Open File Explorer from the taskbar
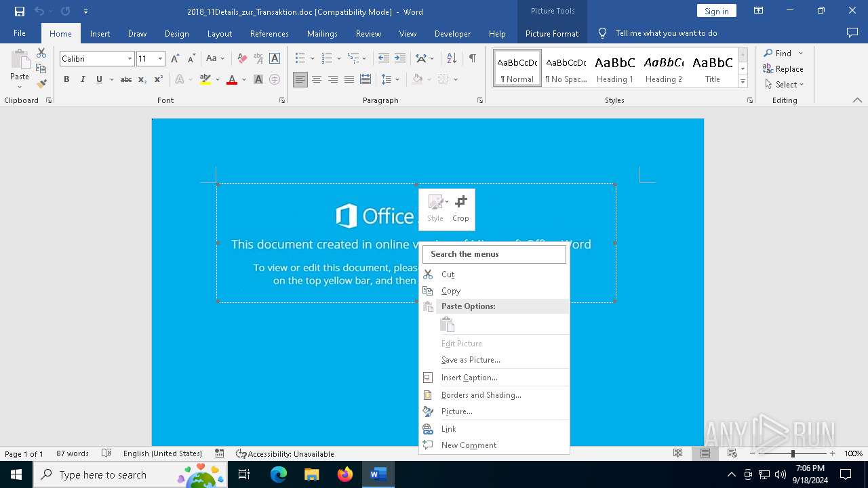The width and height of the screenshot is (868, 488). point(312,474)
